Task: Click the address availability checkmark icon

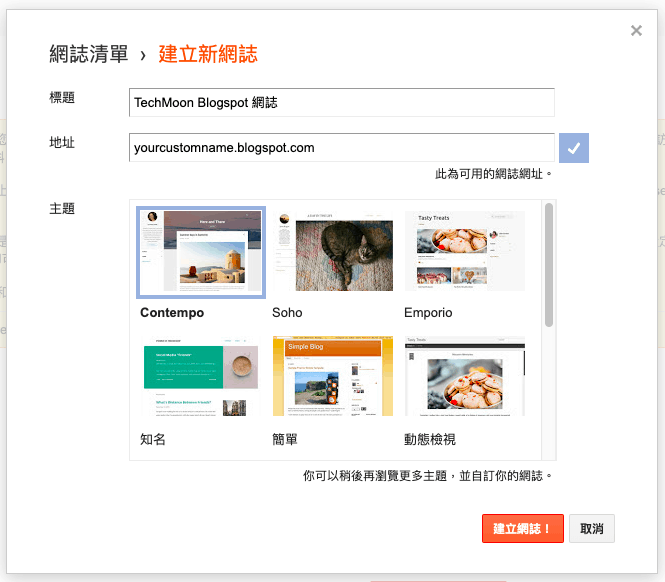Action: coord(573,148)
